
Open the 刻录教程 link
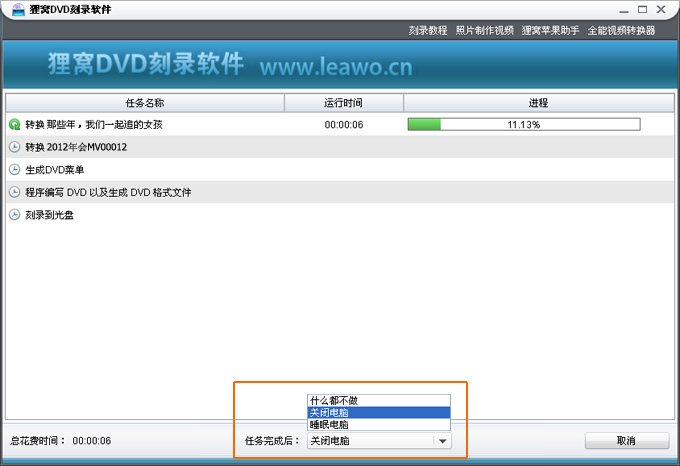pos(428,30)
